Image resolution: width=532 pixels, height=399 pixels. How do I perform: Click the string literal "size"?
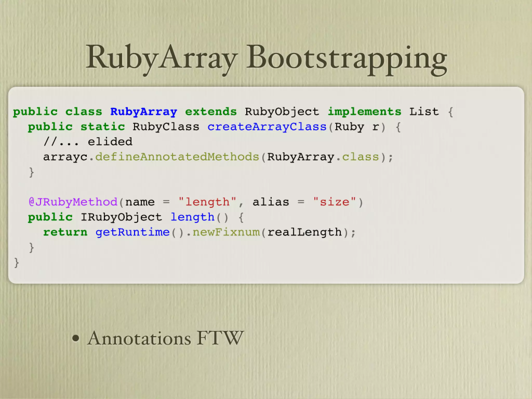(x=334, y=202)
